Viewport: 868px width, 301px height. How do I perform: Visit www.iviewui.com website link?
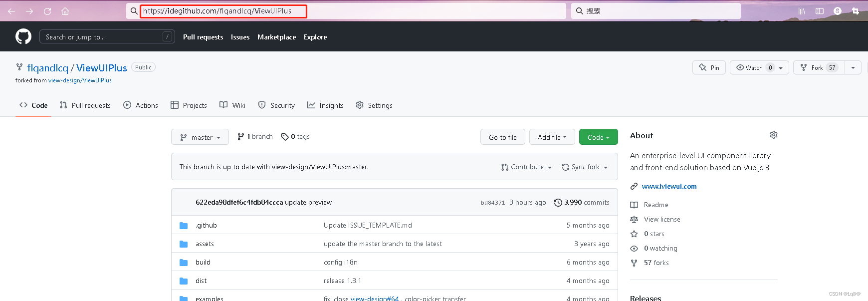tap(669, 186)
